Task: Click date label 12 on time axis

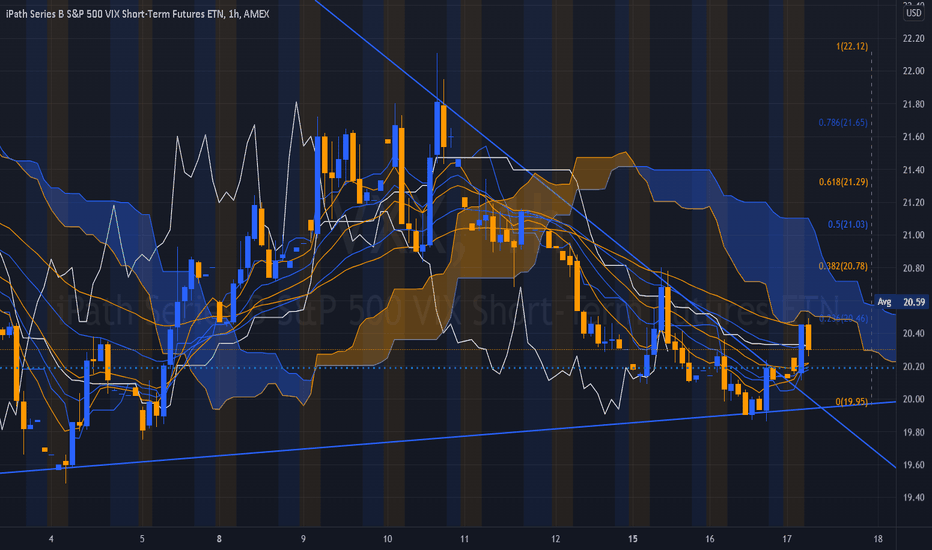Action: [555, 539]
